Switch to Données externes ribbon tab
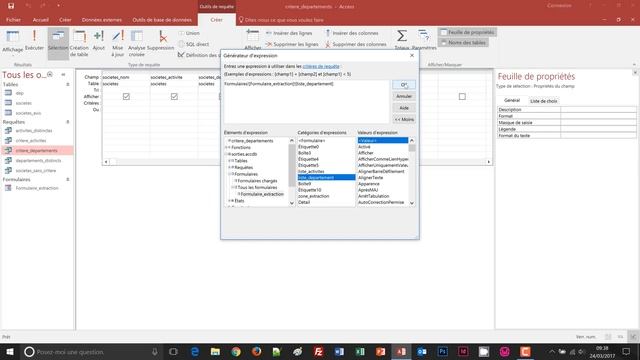This screenshot has width=640, height=360. pos(102,20)
